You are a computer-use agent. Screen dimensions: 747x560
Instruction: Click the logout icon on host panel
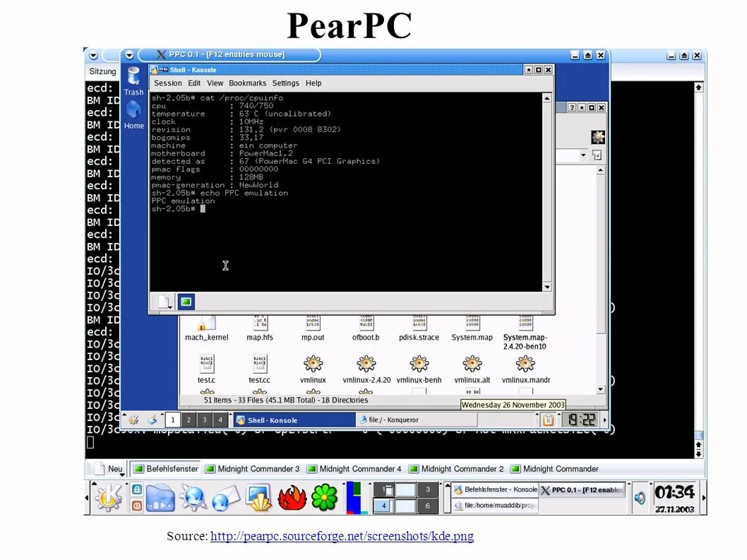(137, 506)
